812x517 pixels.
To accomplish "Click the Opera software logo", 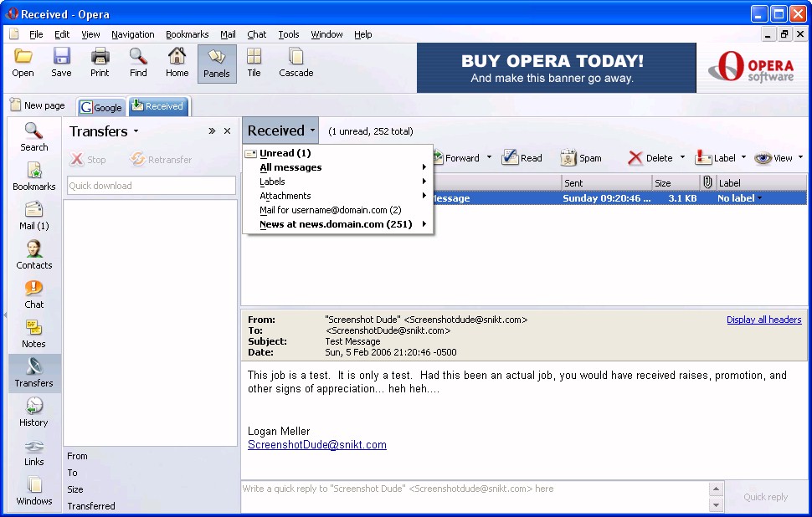I will point(752,68).
